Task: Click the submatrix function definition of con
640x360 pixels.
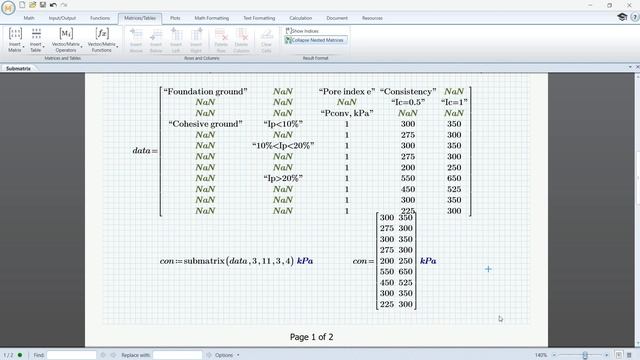Action: click(236, 261)
